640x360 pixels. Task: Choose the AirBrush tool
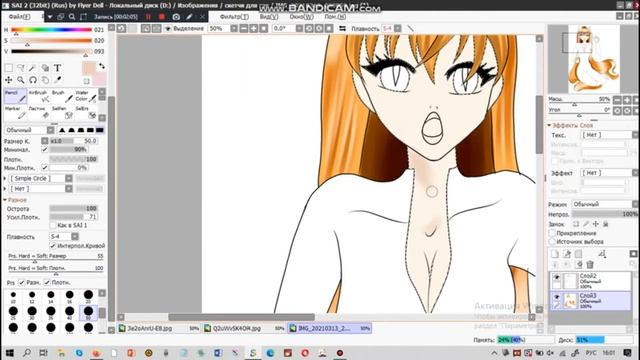coord(39,96)
